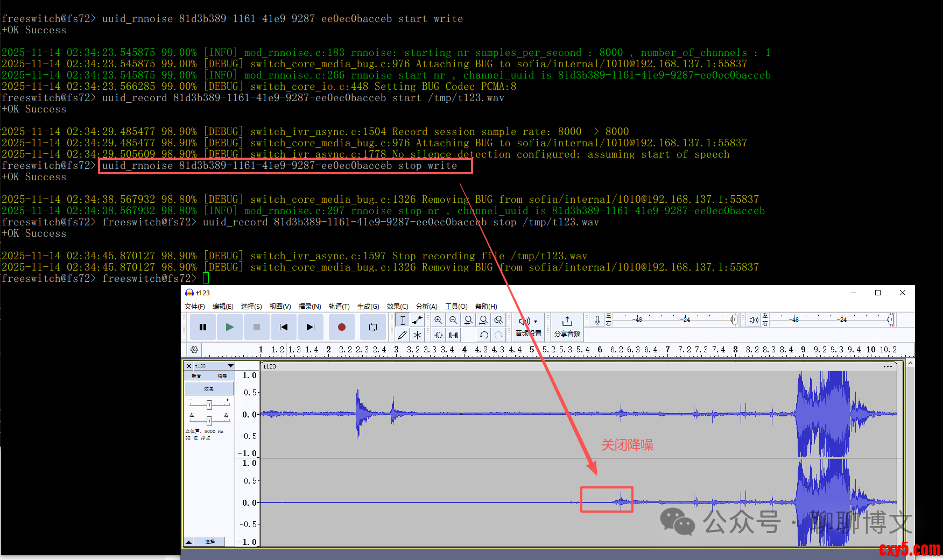This screenshot has height=560, width=943.
Task: Click the Undo arrow icon
Action: (x=483, y=335)
